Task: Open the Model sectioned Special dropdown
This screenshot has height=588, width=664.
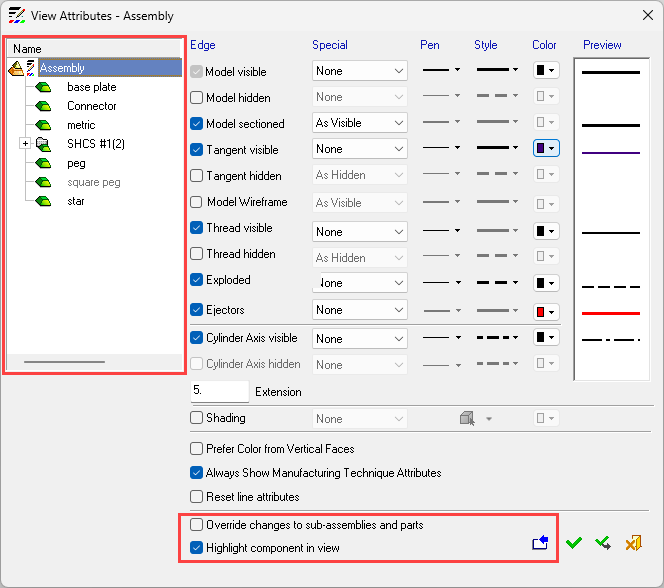Action: point(360,123)
